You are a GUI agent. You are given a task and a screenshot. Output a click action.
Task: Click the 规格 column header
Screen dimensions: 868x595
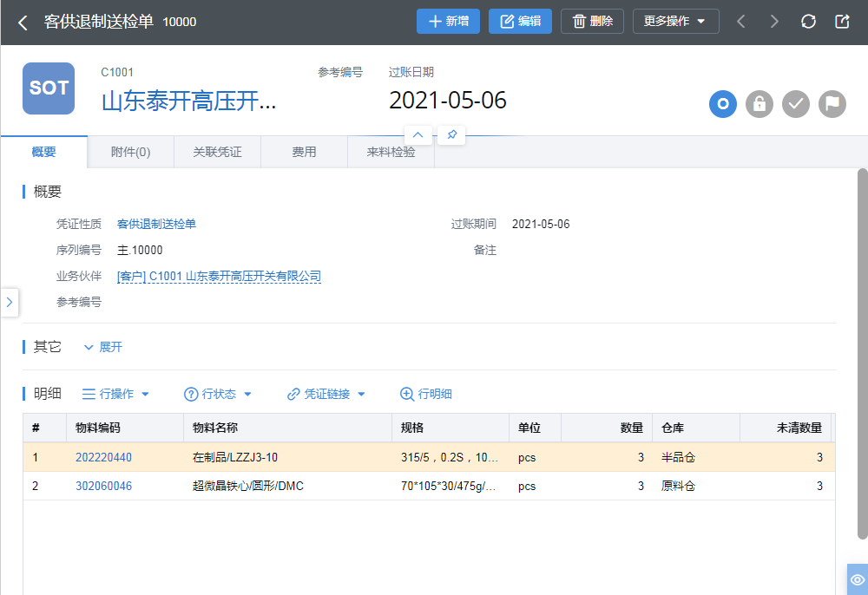click(450, 428)
